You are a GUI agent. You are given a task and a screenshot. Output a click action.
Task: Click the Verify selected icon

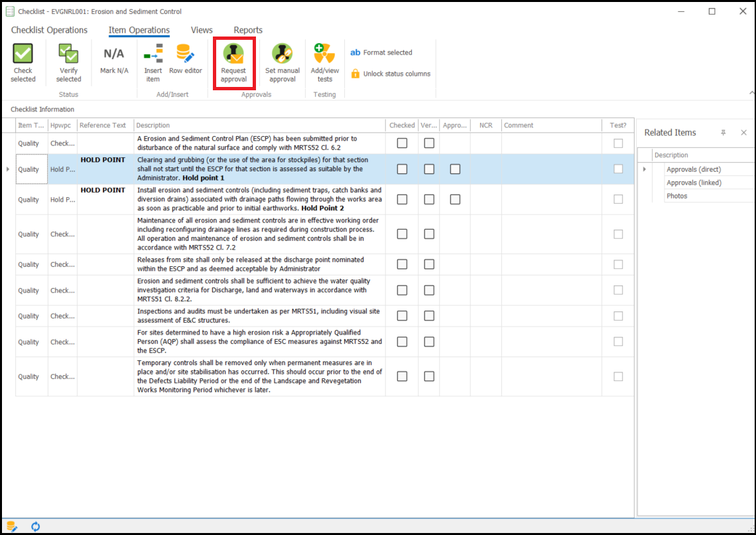click(68, 54)
